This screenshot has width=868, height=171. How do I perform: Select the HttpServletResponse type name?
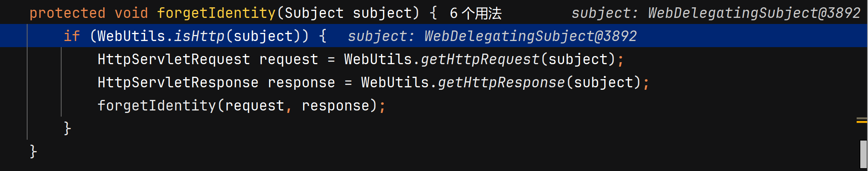(x=178, y=83)
